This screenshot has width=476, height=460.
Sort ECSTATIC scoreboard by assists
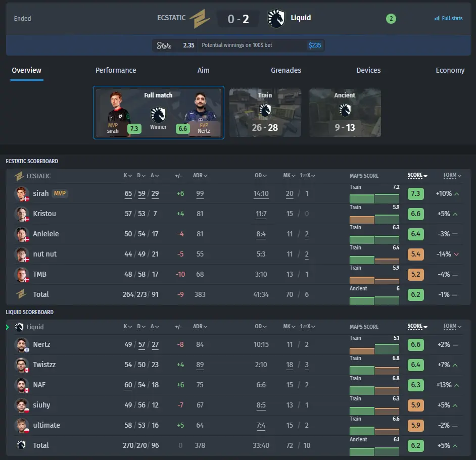155,176
